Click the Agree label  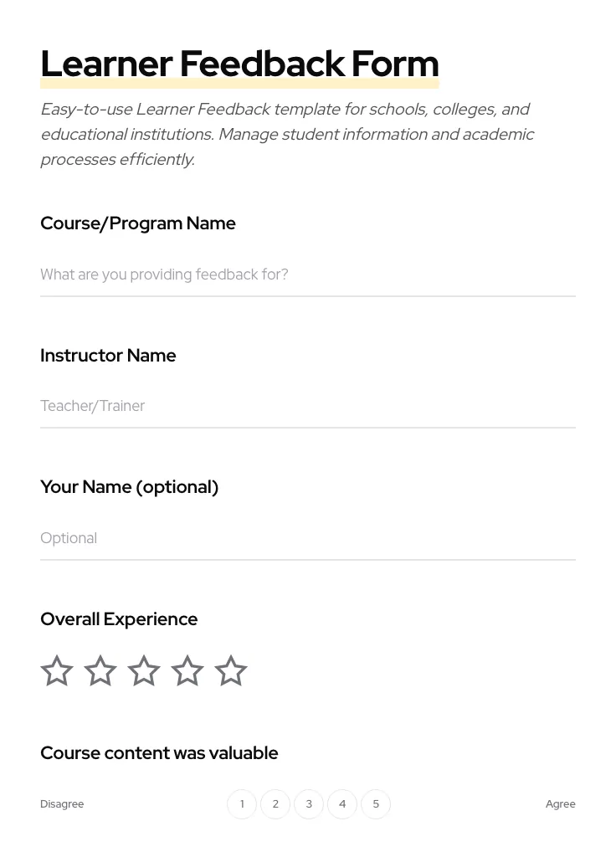coord(560,803)
